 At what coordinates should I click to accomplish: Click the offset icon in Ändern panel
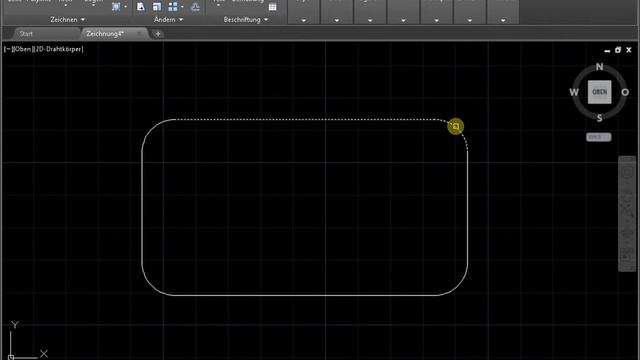(x=196, y=7)
